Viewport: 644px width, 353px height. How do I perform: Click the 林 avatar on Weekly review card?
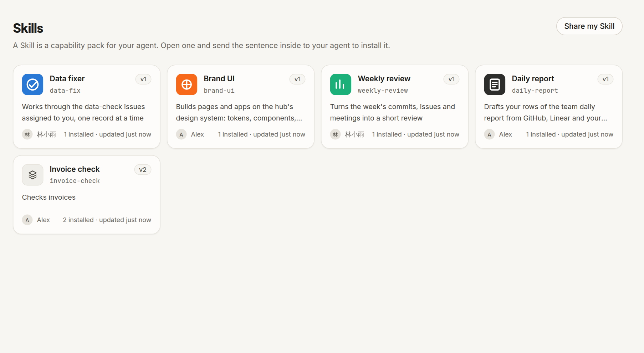pyautogui.click(x=335, y=134)
